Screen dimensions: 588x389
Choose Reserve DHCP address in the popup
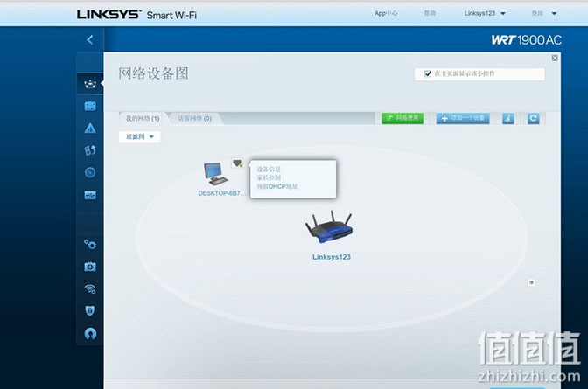277,186
